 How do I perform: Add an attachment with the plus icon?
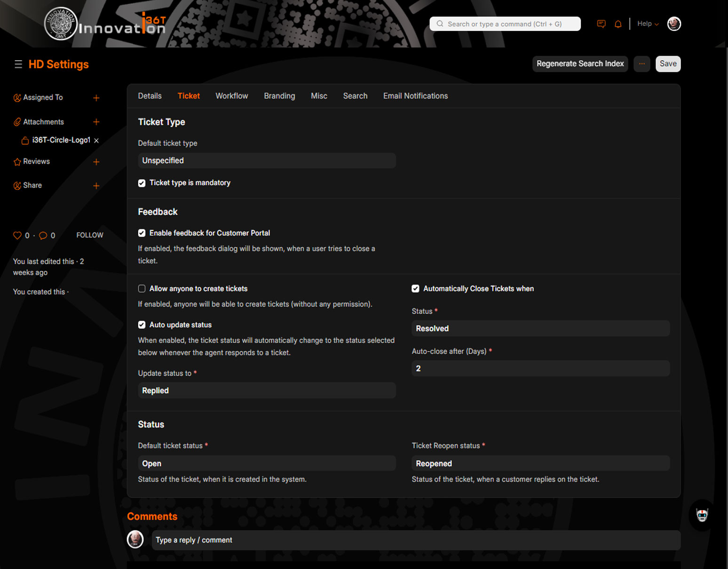point(96,122)
